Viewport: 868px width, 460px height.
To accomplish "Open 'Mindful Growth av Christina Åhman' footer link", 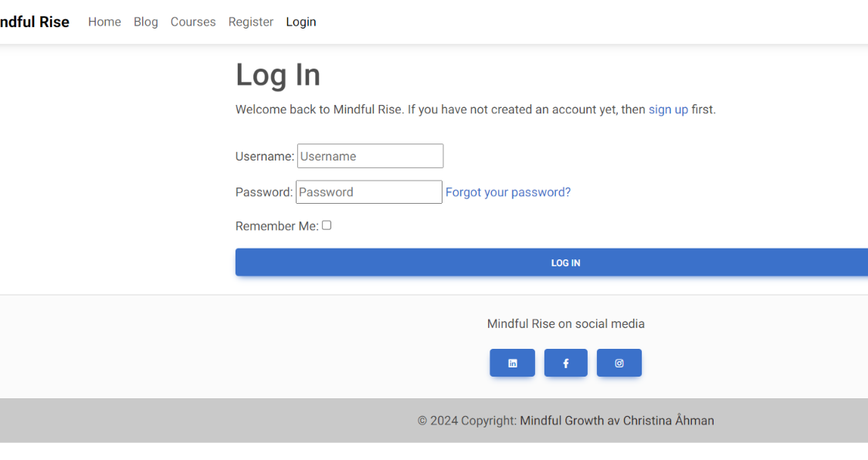I will [x=617, y=421].
